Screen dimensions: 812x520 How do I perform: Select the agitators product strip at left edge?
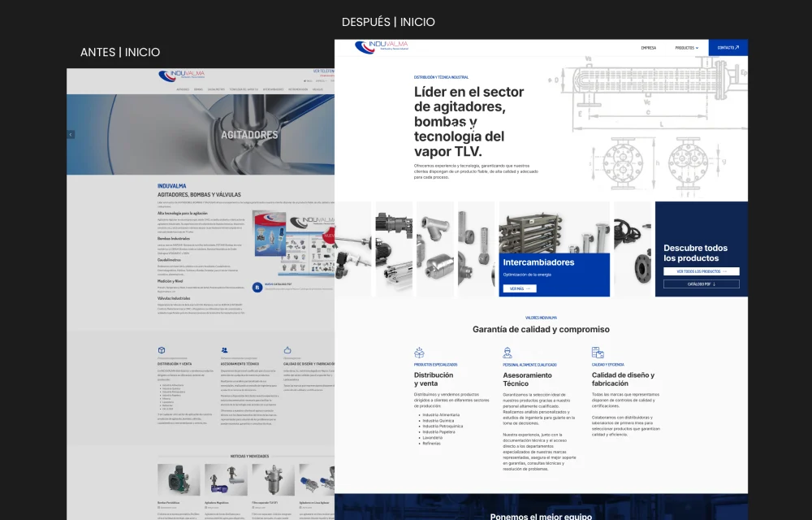tap(353, 249)
